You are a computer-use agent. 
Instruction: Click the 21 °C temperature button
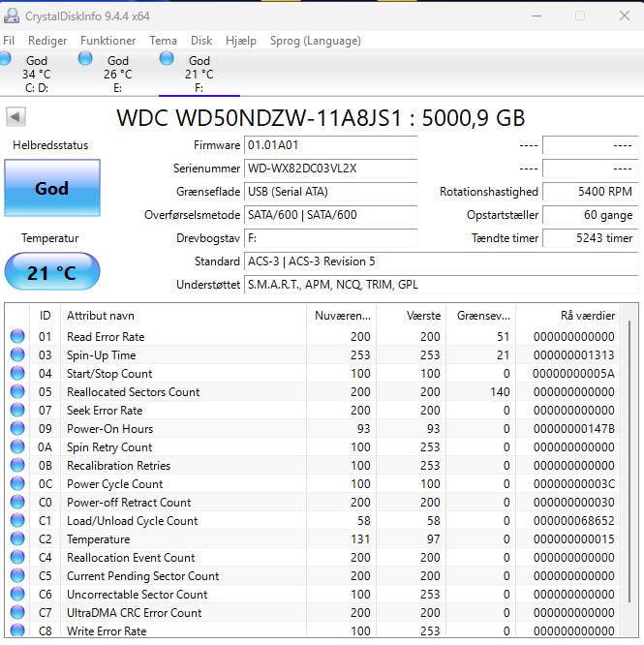52,272
